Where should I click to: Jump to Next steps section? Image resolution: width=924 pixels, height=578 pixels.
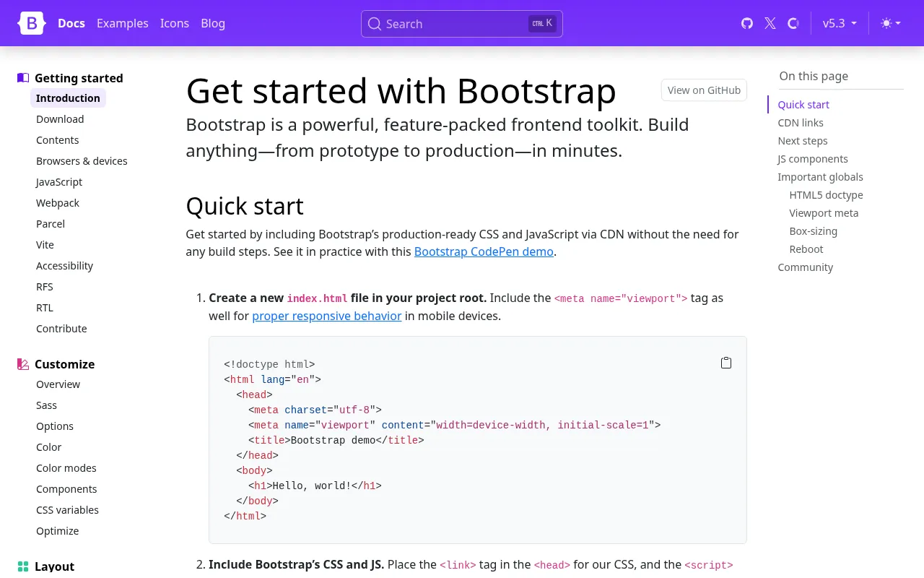(803, 141)
